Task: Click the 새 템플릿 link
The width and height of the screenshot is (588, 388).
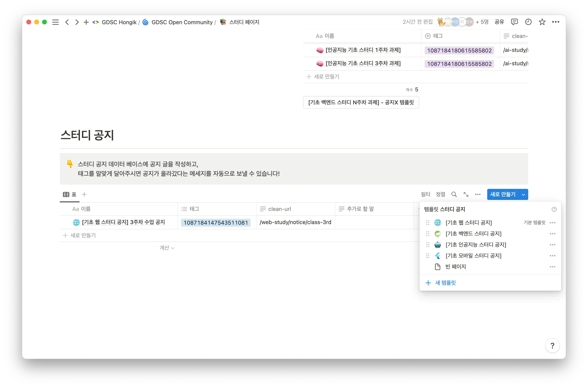Action: [x=445, y=283]
